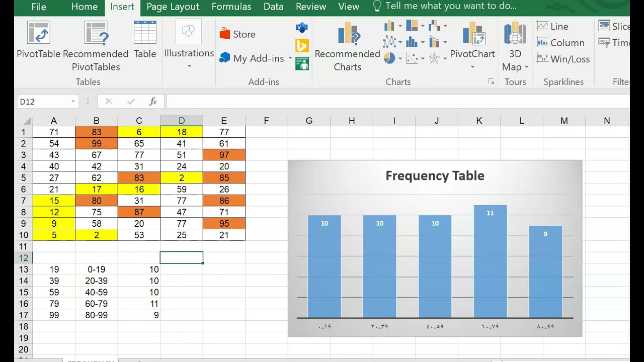This screenshot has height=362, width=644.
Task: Select the chart bar labeled 11
Action: (x=490, y=261)
